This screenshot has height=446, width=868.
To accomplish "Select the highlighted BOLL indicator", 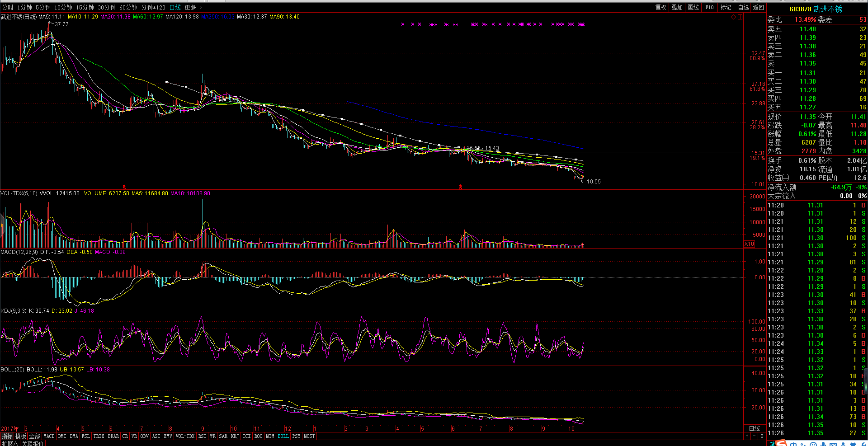I will point(283,436).
